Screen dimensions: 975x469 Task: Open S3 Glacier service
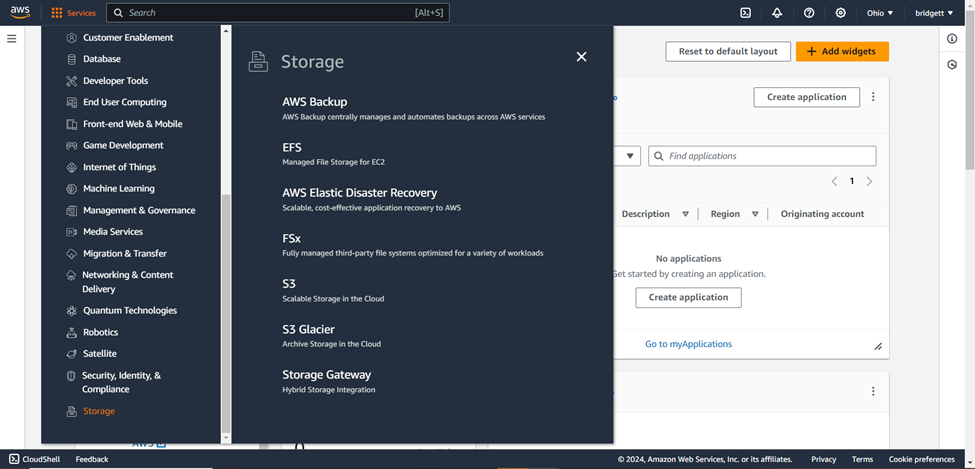(308, 329)
